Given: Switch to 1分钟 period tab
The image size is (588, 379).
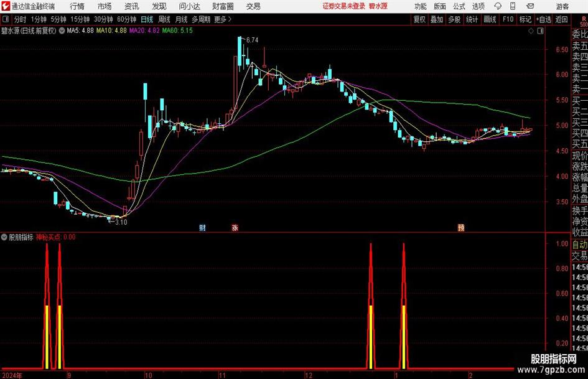Looking at the screenshot, I should pyautogui.click(x=39, y=19).
